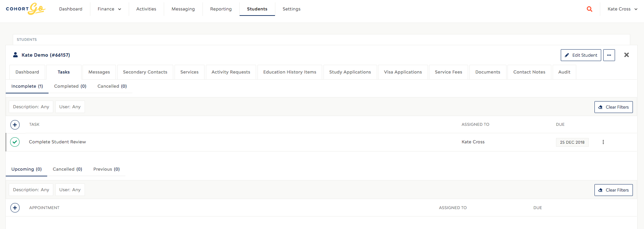Show Incomplete (1) tasks
The image size is (644, 229).
27,86
